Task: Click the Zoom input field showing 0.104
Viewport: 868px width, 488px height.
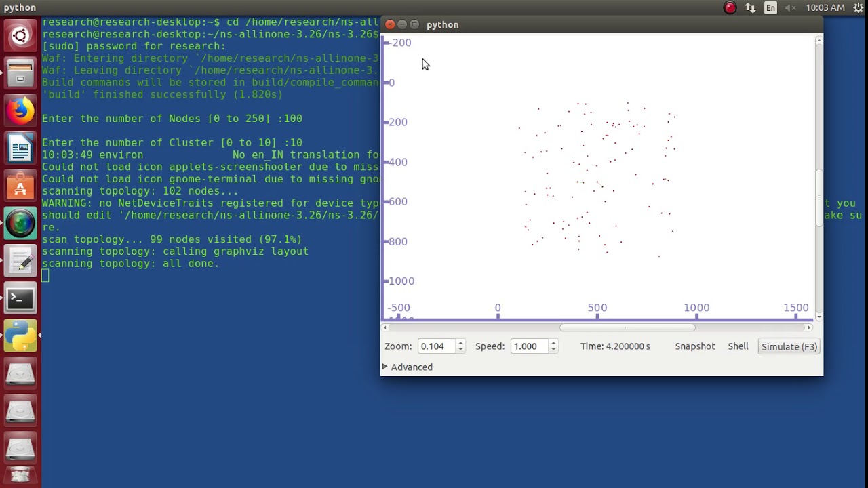Action: point(437,346)
